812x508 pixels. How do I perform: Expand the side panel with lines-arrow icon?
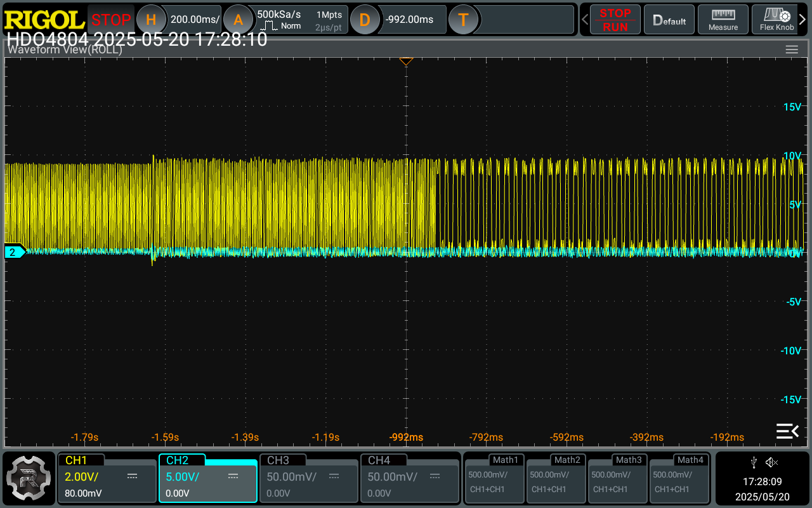pyautogui.click(x=787, y=431)
